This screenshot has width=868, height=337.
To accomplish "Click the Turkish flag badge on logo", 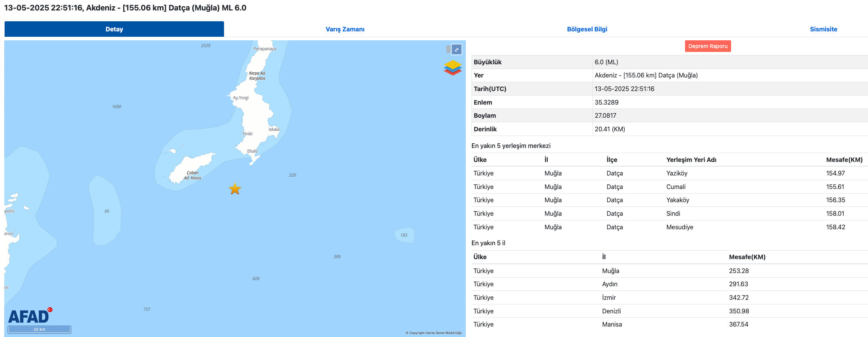I will [x=50, y=309].
